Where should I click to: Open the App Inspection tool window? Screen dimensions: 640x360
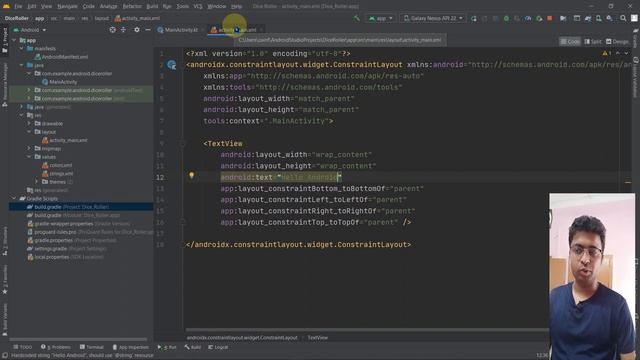point(131,347)
